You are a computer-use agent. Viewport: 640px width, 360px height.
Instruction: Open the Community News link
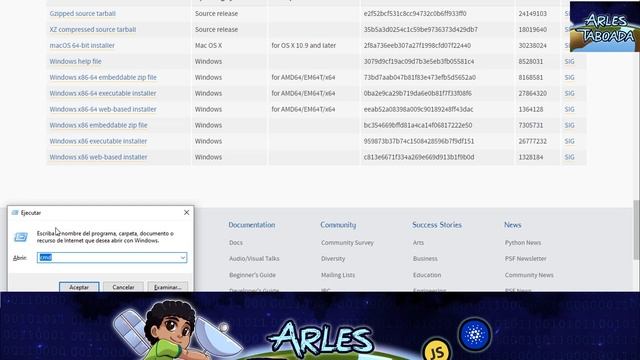click(x=529, y=275)
